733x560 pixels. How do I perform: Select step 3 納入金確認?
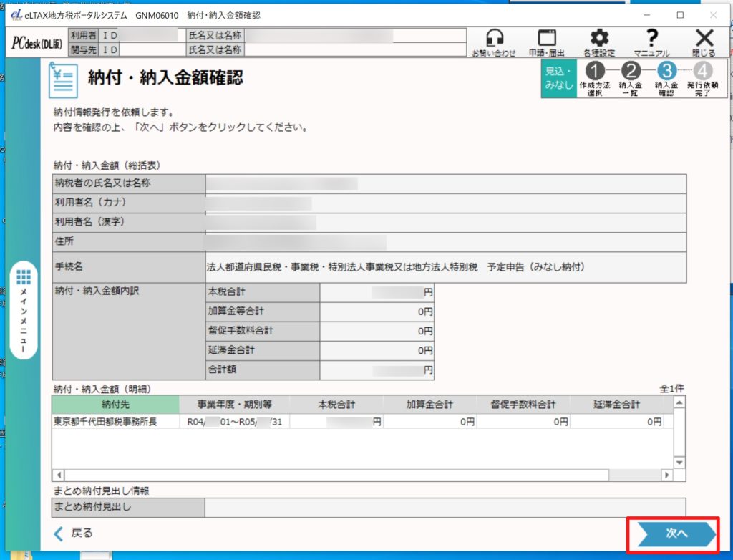click(666, 78)
